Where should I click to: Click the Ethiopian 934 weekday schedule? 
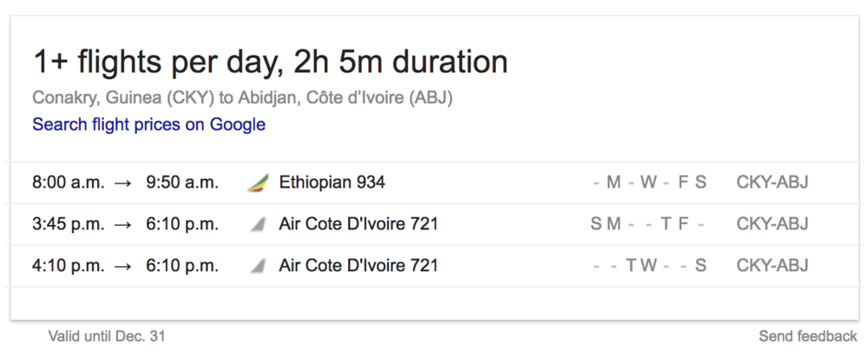coord(649,183)
